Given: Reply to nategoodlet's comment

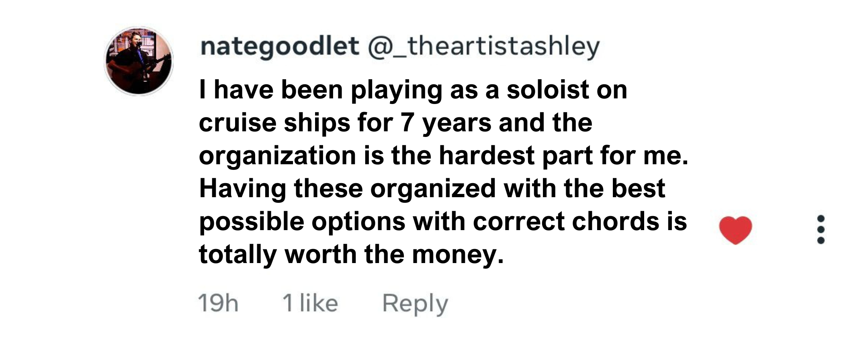Looking at the screenshot, I should [x=415, y=303].
